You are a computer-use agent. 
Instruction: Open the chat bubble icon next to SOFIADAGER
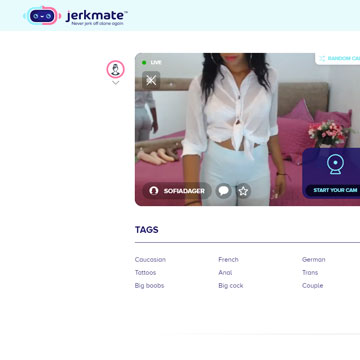pos(223,191)
